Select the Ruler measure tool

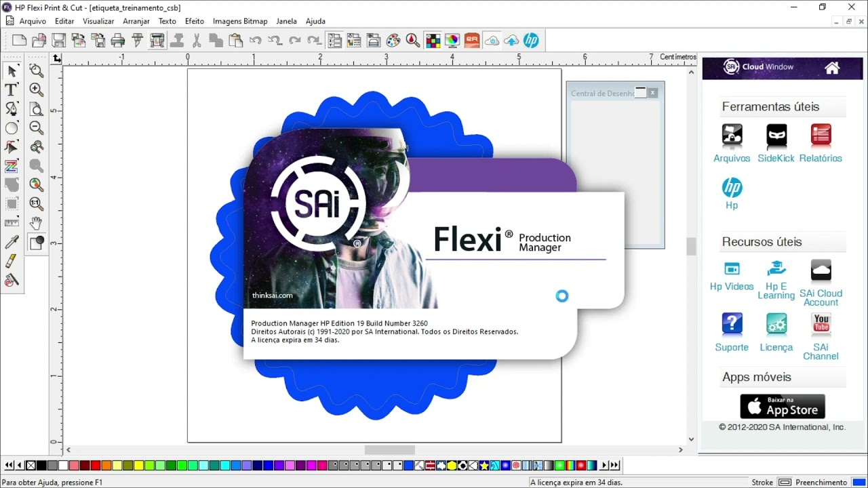tap(12, 223)
